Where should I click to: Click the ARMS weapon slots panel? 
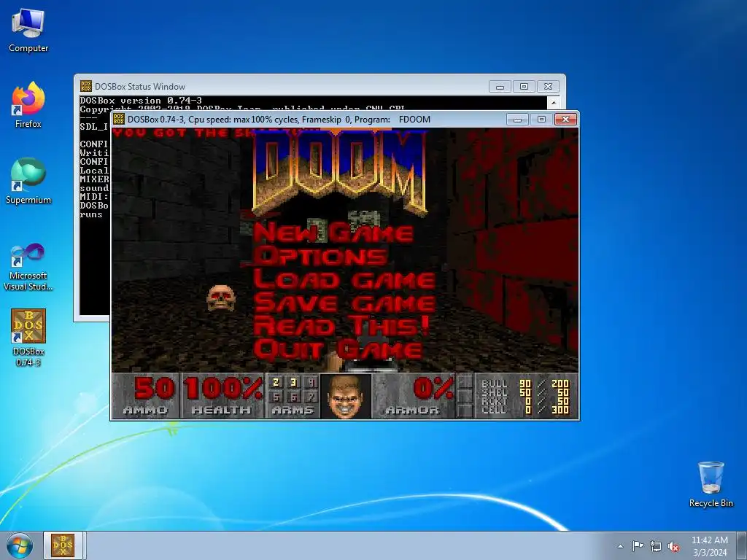click(293, 396)
